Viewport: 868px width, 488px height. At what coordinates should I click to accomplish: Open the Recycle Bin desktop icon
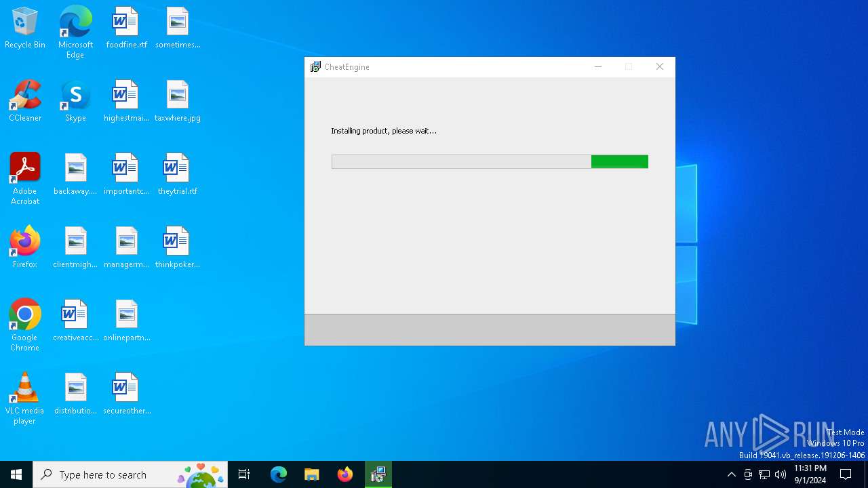[x=25, y=28]
